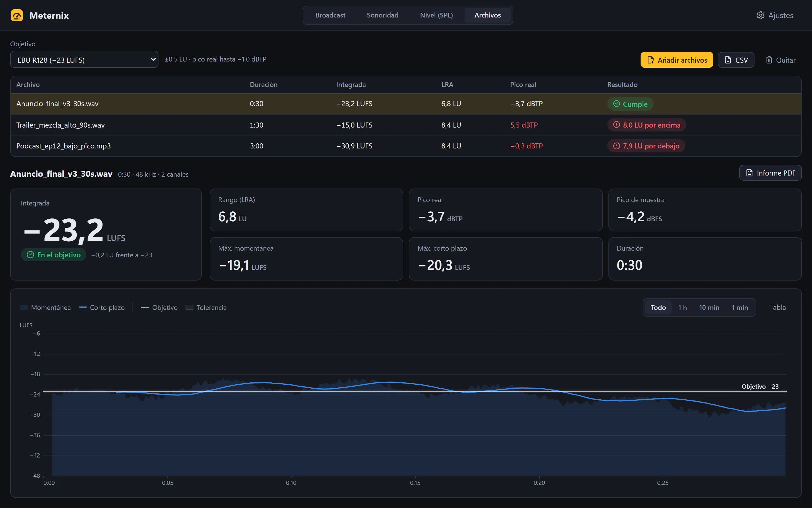Switch to the Sonoridad tab
Image resolution: width=812 pixels, height=508 pixels.
[x=383, y=15]
